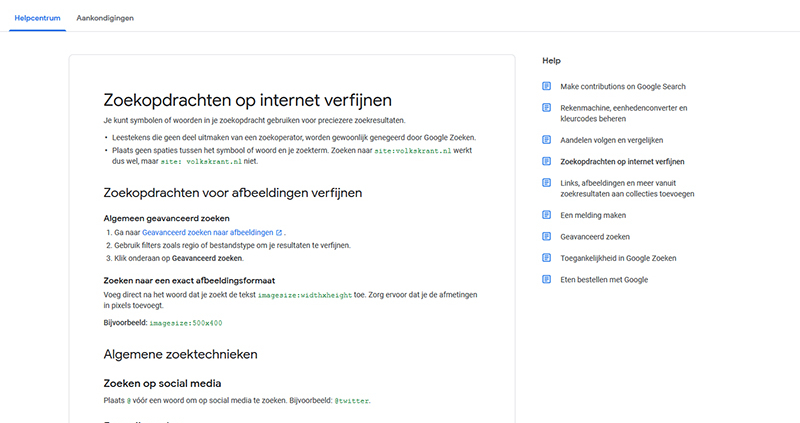Click article icon beside Links, afbeeldingen en meer
The height and width of the screenshot is (423, 800).
[546, 183]
